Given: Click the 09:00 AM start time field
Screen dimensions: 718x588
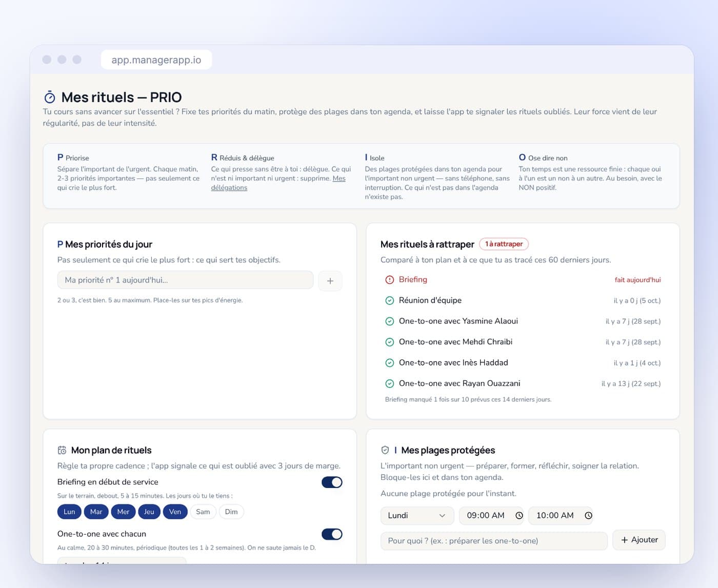Looking at the screenshot, I should click(x=491, y=516).
